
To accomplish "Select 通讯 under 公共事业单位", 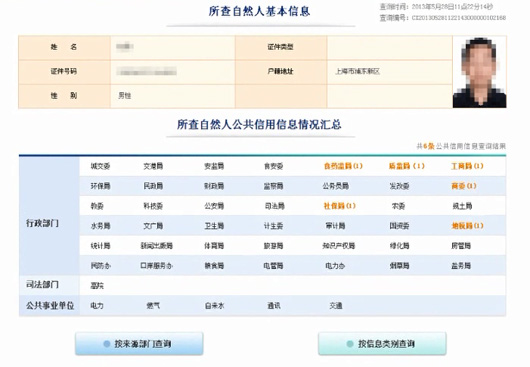I will point(274,306).
